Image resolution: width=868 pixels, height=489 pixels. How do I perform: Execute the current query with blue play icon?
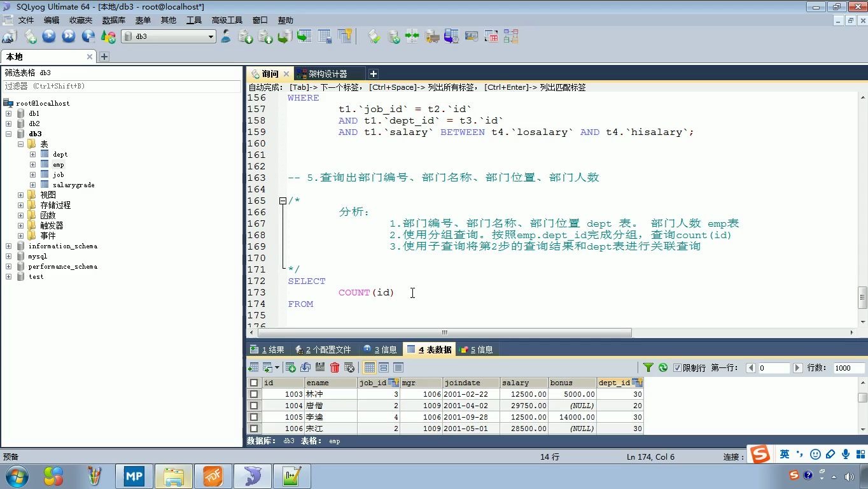pos(49,36)
